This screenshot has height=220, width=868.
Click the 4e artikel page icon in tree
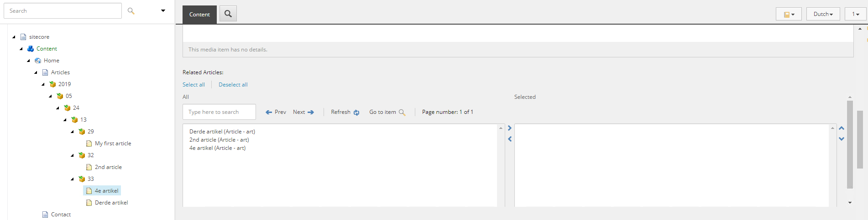(89, 191)
